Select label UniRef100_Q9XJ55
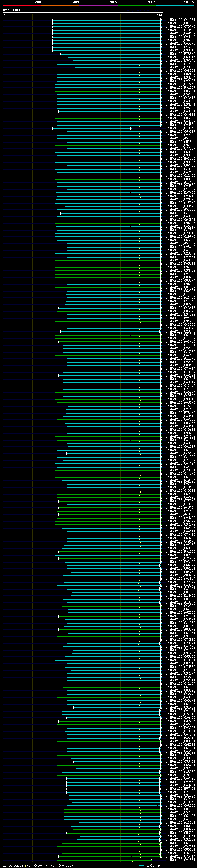Image resolution: width=197 pixels, height=868 pixels. click(180, 768)
